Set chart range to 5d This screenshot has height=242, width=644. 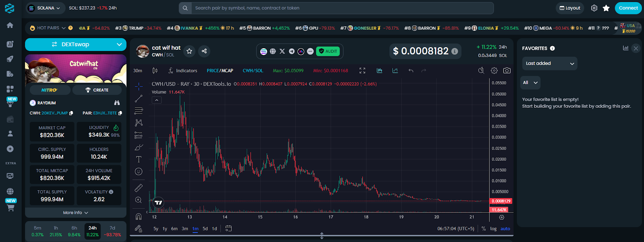pos(205,229)
